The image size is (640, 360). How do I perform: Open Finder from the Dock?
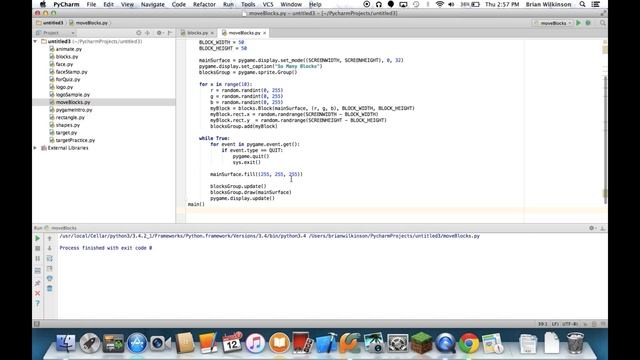click(x=66, y=343)
